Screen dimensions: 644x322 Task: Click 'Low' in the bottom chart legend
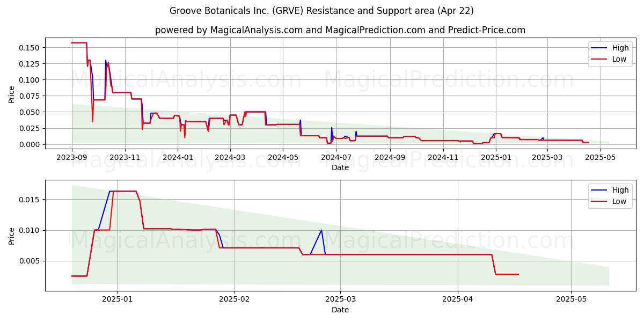click(619, 201)
